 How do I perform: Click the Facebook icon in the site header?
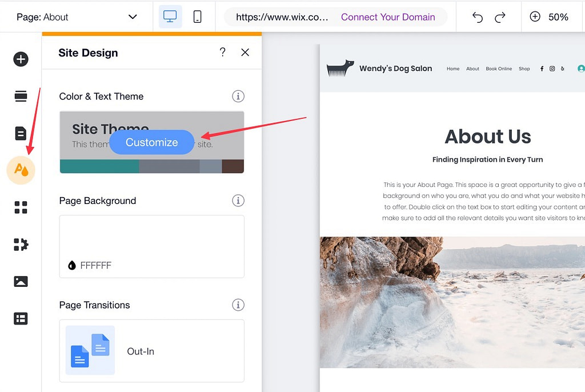pos(542,68)
